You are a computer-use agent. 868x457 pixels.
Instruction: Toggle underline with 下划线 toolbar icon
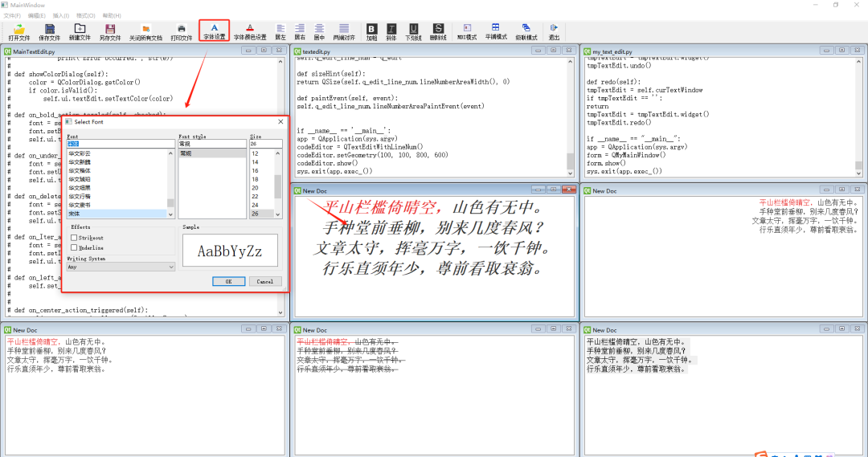414,32
